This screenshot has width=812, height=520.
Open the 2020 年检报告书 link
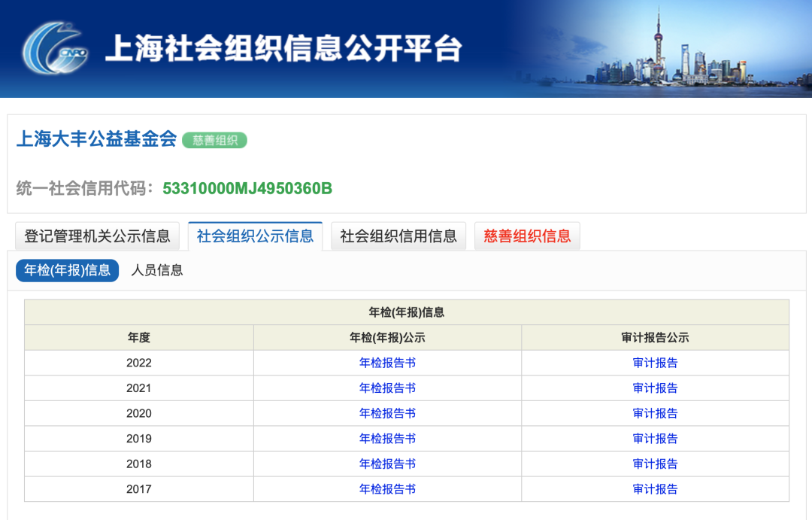point(387,414)
